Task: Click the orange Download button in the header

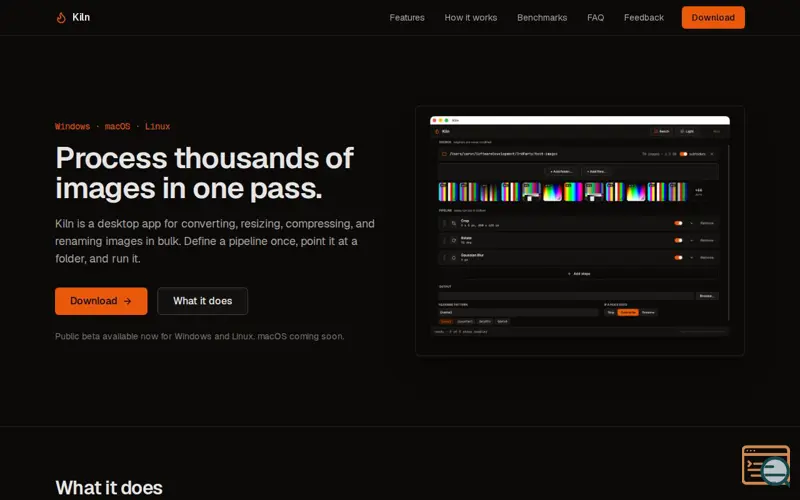Action: pyautogui.click(x=713, y=17)
